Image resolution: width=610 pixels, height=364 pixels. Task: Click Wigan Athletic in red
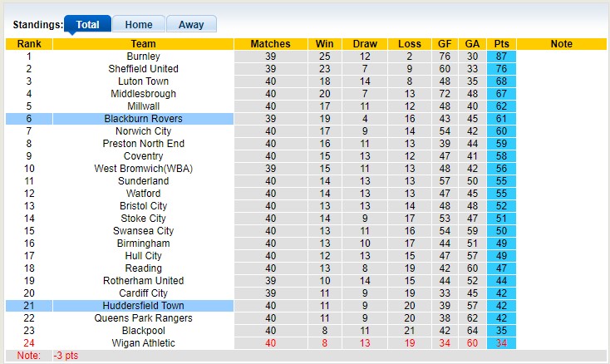coord(143,343)
